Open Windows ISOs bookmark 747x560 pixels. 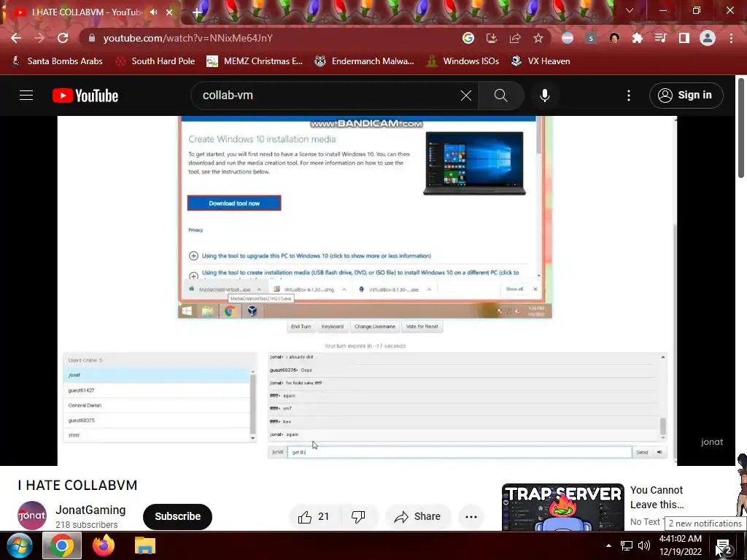(462, 61)
